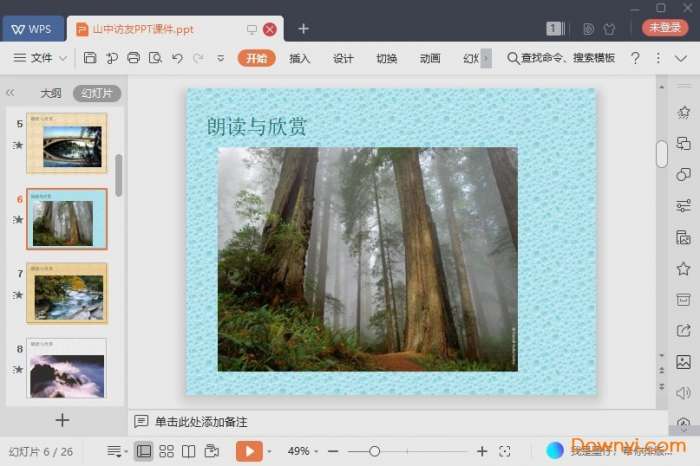Switch to the 插入 ribbon tab

click(299, 58)
